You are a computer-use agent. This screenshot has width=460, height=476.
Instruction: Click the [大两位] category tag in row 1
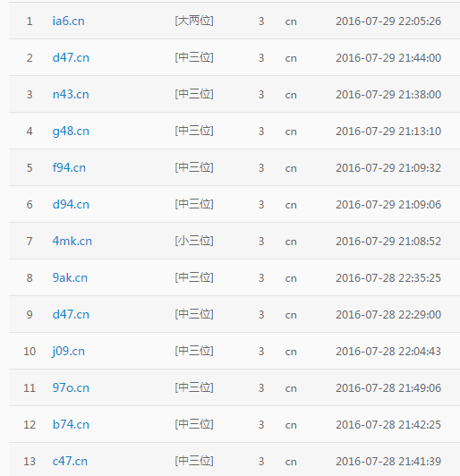194,21
